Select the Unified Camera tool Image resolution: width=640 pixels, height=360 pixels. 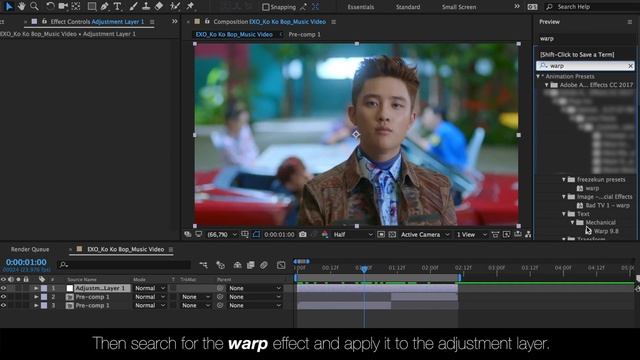tap(63, 6)
